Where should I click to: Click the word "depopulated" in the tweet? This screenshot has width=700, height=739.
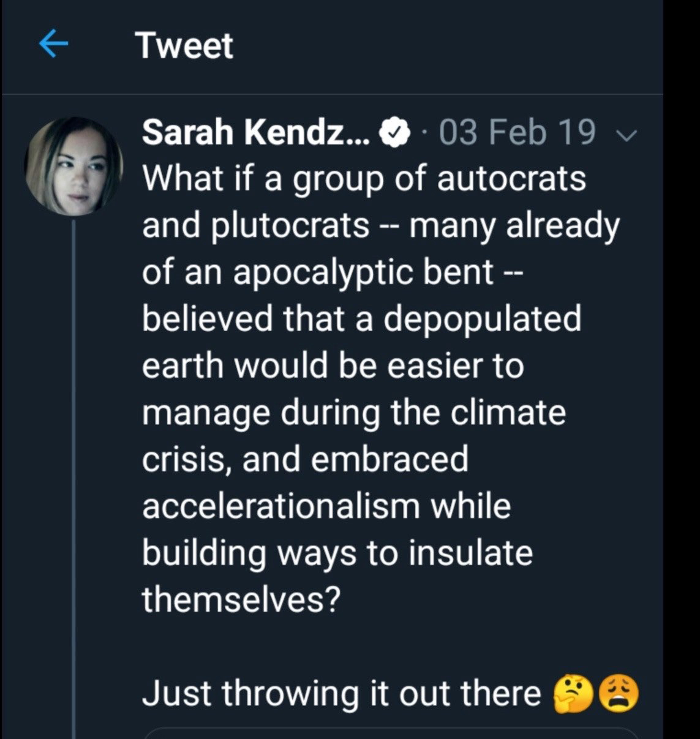481,318
